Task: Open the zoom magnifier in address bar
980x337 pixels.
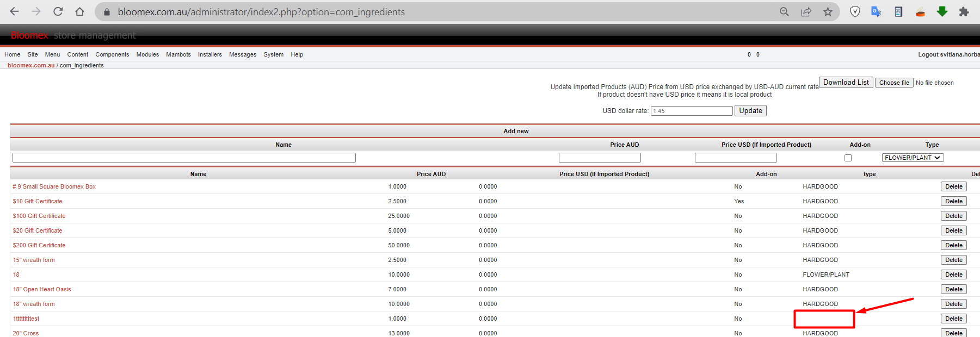Action: tap(784, 11)
